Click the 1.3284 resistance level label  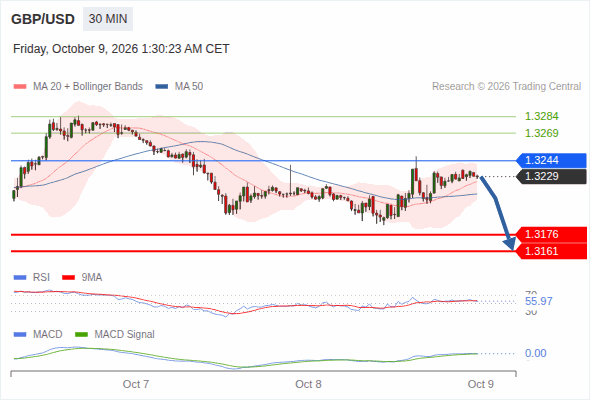tap(541, 116)
